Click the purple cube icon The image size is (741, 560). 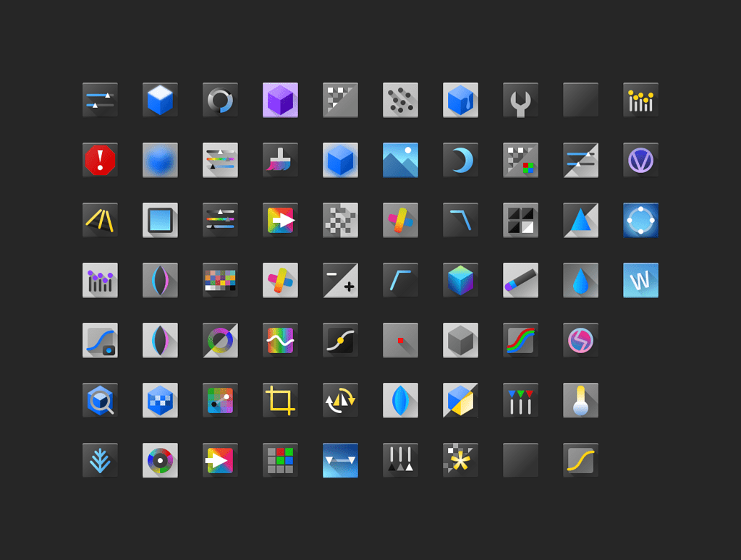tap(280, 101)
